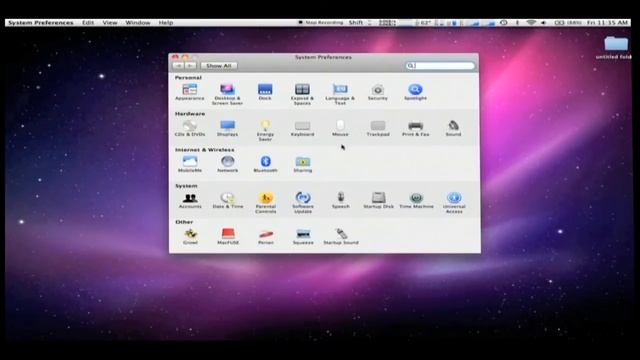Open Keyboard preferences
This screenshot has height=360, width=640.
(302, 128)
